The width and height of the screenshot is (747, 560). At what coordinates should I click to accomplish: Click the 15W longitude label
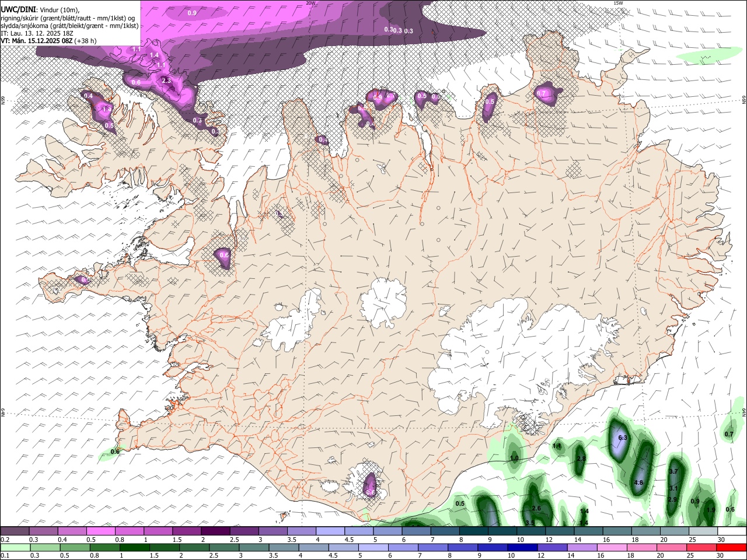tap(619, 3)
